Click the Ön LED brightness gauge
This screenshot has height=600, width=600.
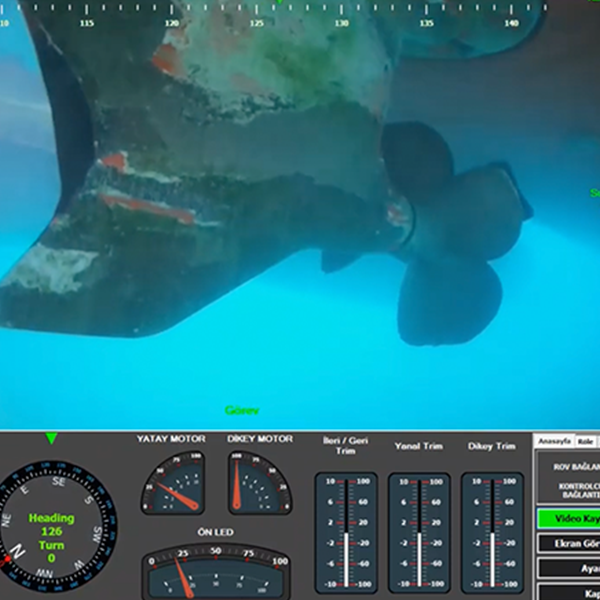point(216,571)
